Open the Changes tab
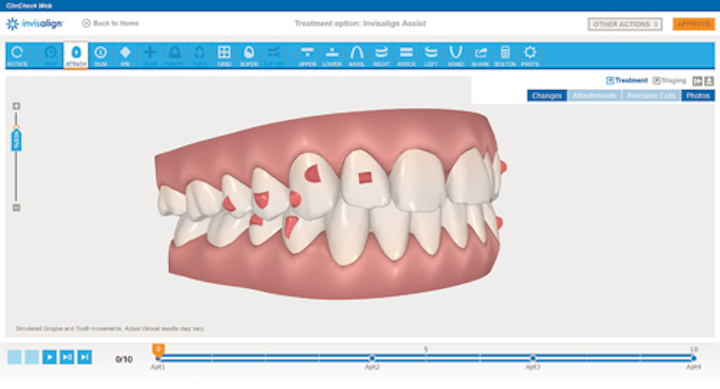The image size is (720, 389). (x=547, y=96)
